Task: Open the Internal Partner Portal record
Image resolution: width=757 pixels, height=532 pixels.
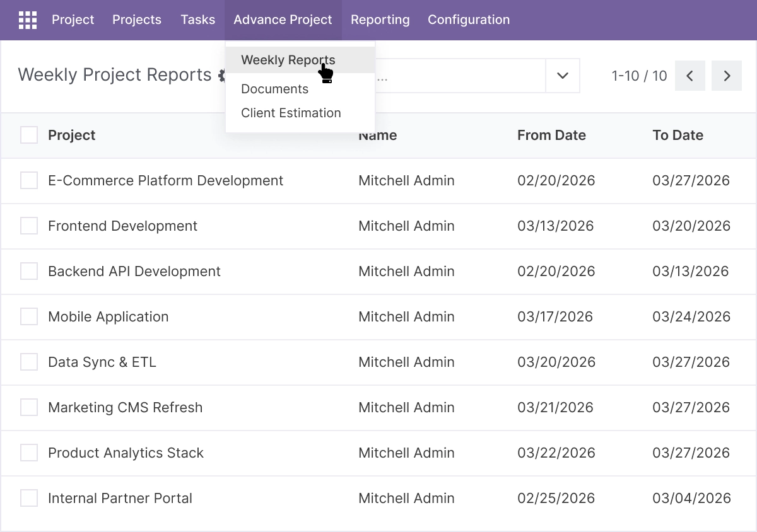Action: 120,498
